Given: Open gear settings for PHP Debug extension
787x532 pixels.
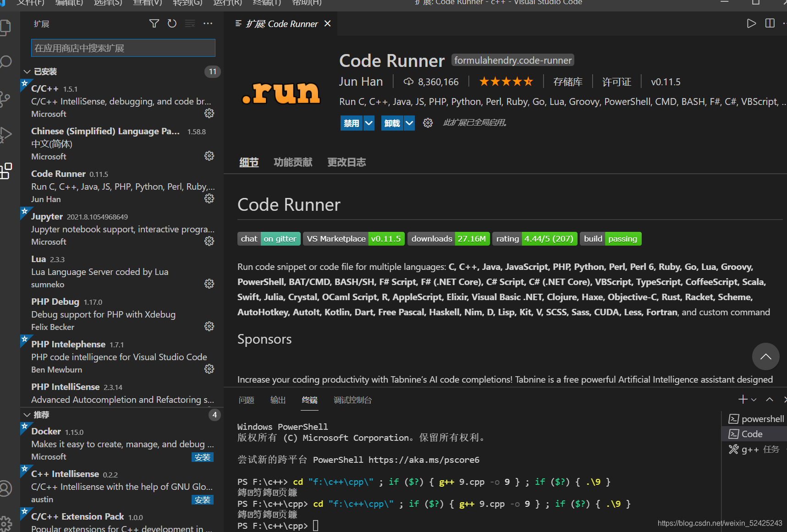Looking at the screenshot, I should click(x=209, y=326).
